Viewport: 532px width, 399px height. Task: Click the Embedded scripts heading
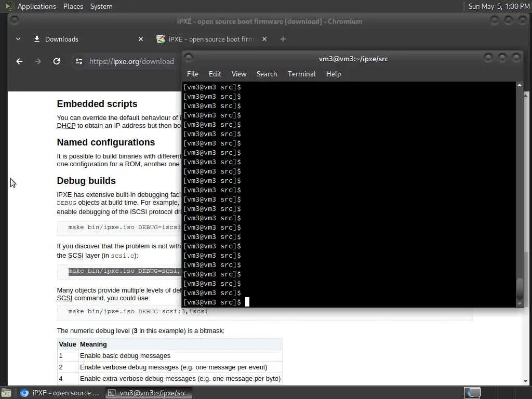97,104
